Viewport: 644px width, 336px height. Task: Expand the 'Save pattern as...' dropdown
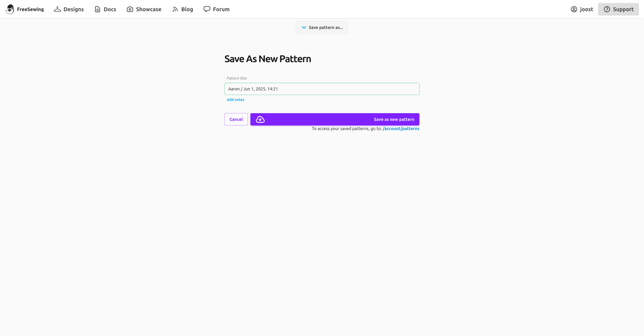(x=322, y=27)
